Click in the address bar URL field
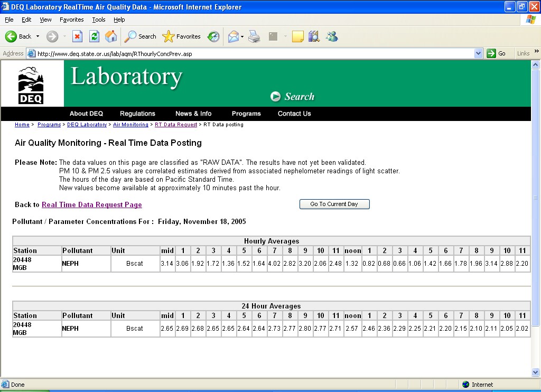Screen dimensions: 541x392 tap(254, 53)
